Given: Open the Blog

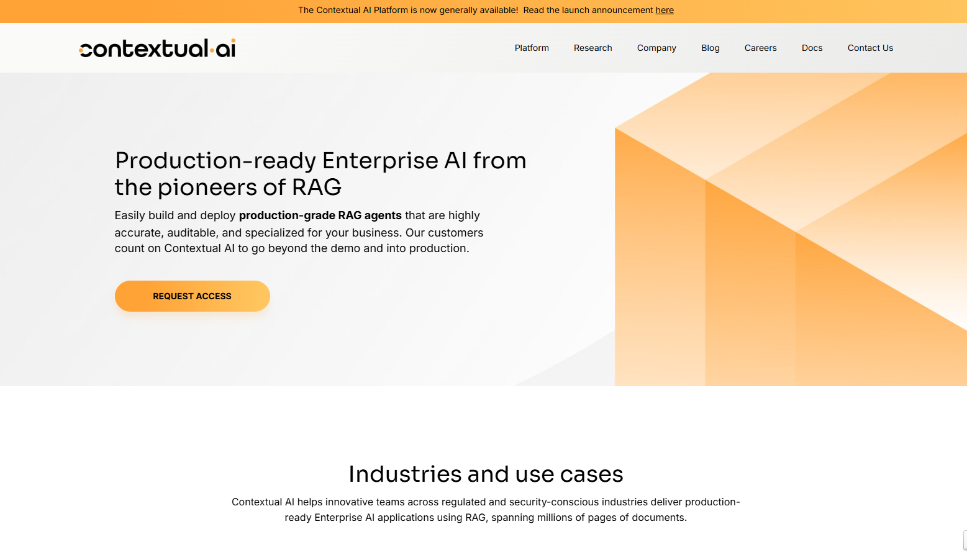Looking at the screenshot, I should pos(710,48).
